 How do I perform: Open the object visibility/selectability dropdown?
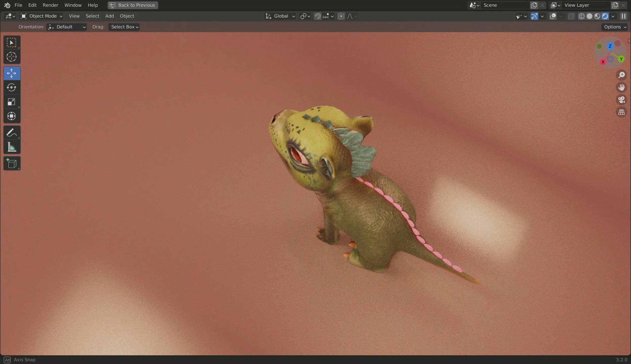pos(521,16)
